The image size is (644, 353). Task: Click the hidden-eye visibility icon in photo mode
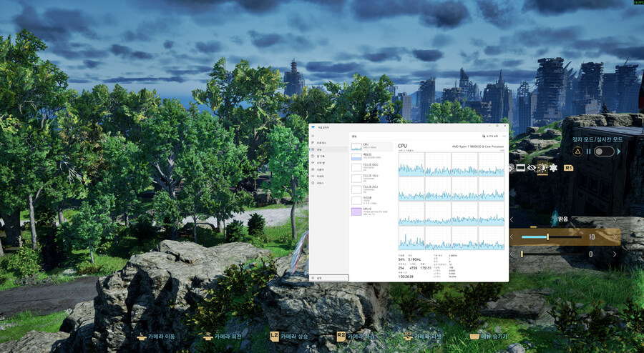532,168
